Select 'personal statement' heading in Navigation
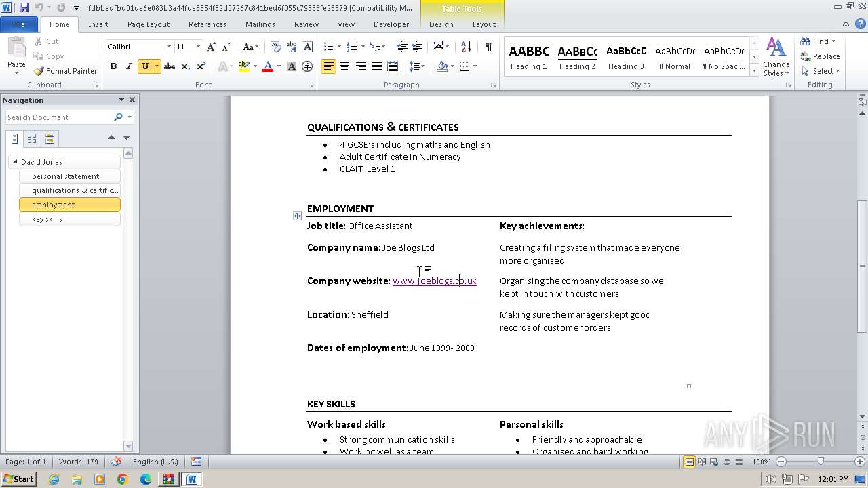The width and height of the screenshot is (868, 488). (x=70, y=176)
